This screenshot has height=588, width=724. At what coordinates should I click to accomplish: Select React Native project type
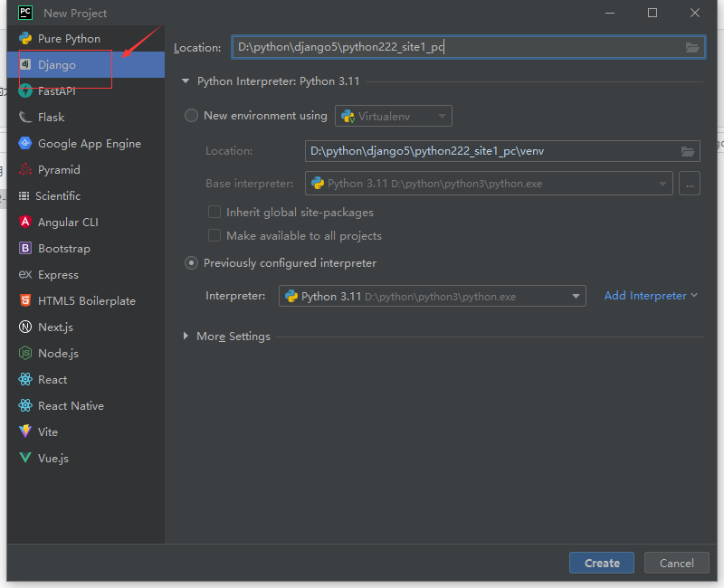pos(86,405)
